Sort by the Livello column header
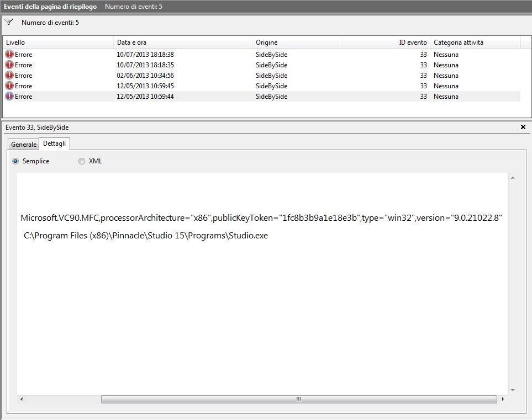This screenshot has height=420, width=532. [x=58, y=42]
